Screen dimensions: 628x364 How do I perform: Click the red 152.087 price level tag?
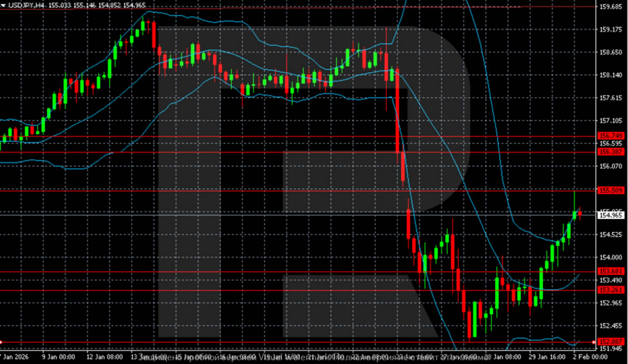[611, 341]
